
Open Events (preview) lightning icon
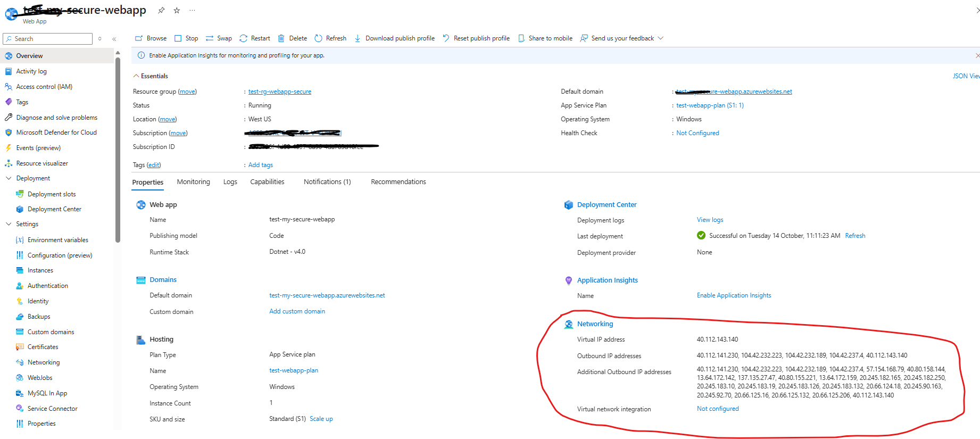[x=9, y=148]
